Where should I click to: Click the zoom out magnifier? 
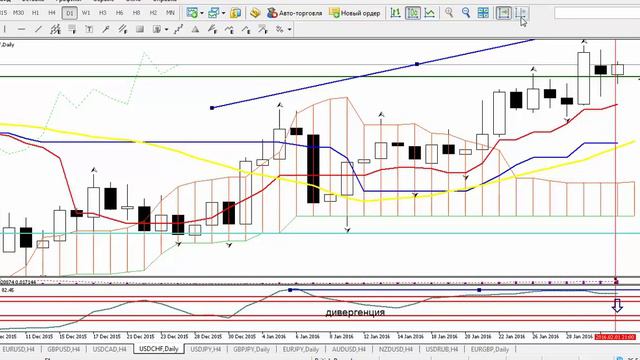pyautogui.click(x=466, y=13)
